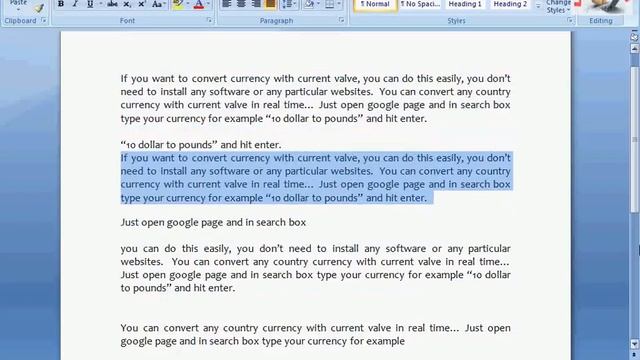Screen dimensions: 640x360
Task: Toggle Italic formatting
Action: click(x=75, y=4)
